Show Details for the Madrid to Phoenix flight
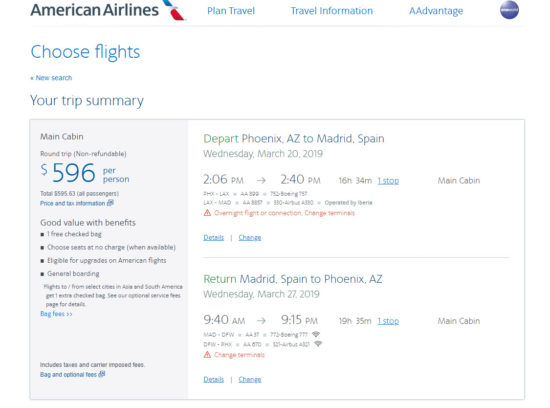Viewport: 550px width, 408px height. click(214, 379)
